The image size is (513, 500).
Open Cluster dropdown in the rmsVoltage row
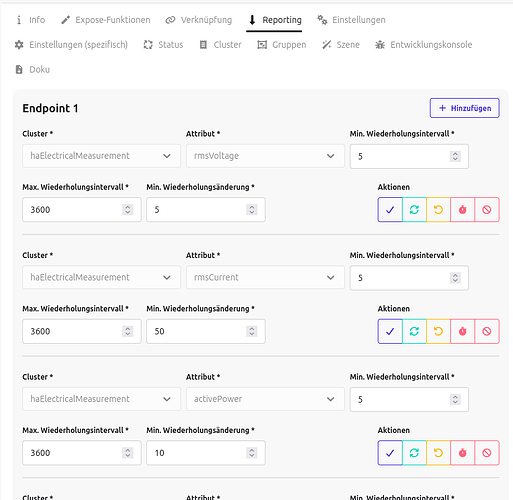pyautogui.click(x=101, y=156)
